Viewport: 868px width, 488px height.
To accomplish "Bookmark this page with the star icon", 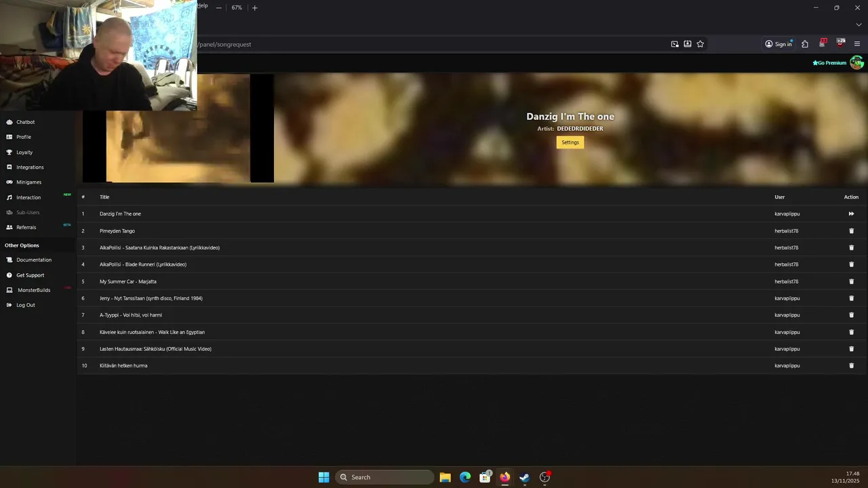I will [x=701, y=44].
